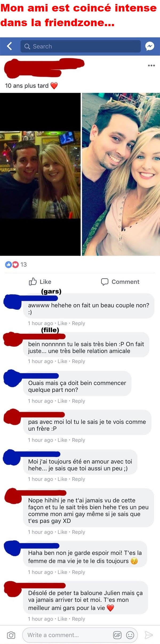Reply to the 'toujours été en amour' comment
Image resolution: width=160 pixels, height=644 pixels.
coord(78,479)
